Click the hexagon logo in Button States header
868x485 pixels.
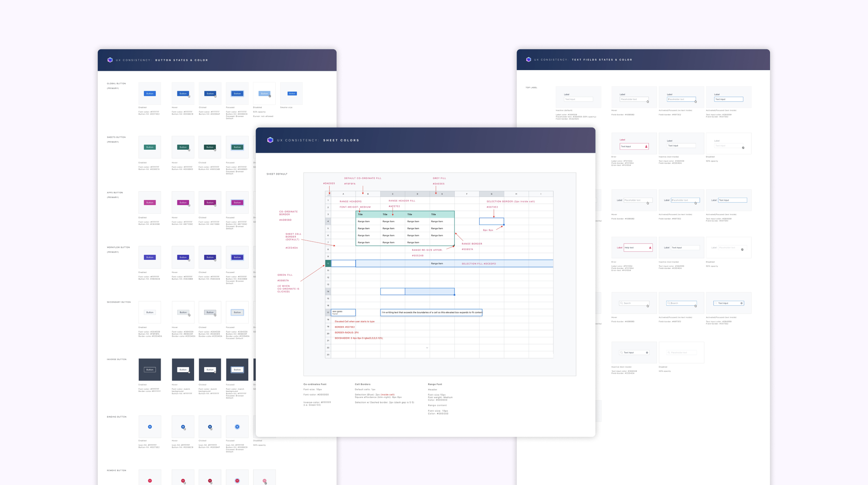pyautogui.click(x=110, y=60)
